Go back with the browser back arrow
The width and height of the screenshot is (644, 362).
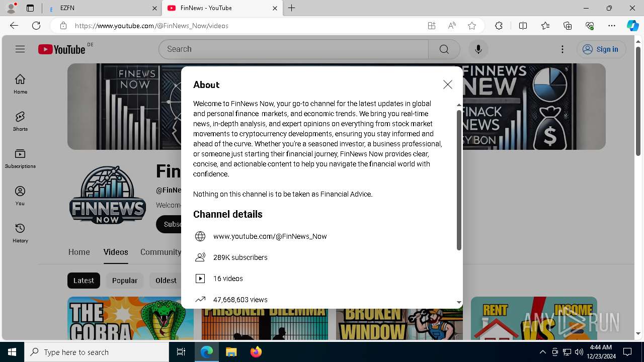click(x=14, y=26)
